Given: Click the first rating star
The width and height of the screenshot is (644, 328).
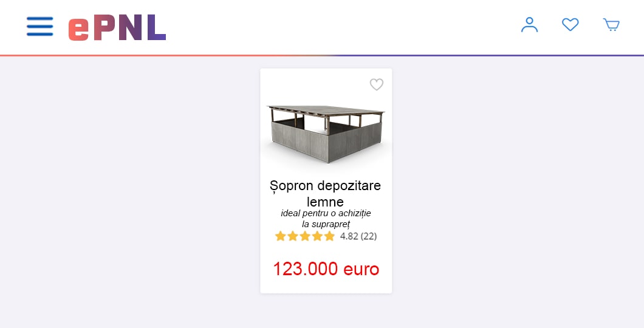Looking at the screenshot, I should coord(281,236).
